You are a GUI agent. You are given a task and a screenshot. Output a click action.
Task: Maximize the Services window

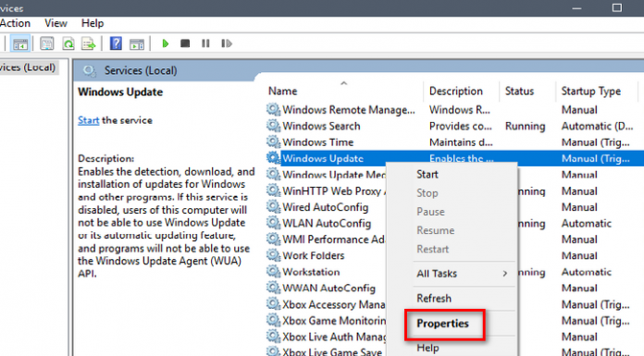pyautogui.click(x=617, y=7)
